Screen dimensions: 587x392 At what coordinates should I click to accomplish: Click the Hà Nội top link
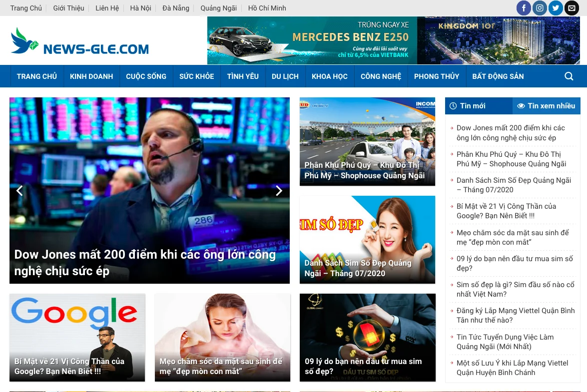[140, 8]
